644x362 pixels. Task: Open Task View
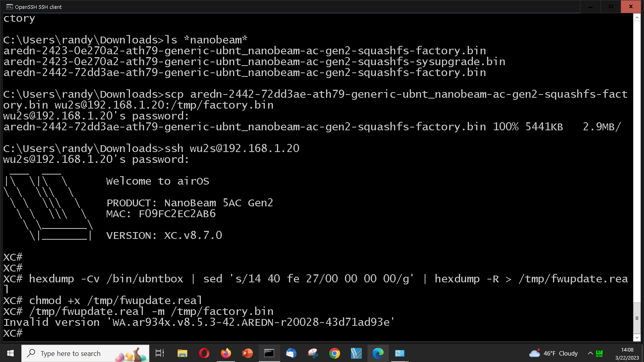tap(160, 353)
